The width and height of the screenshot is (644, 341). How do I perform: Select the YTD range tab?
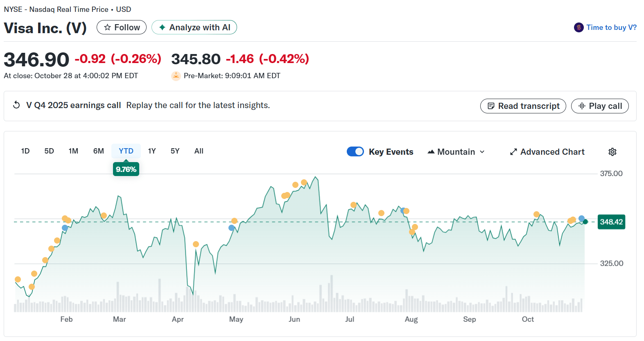[126, 151]
